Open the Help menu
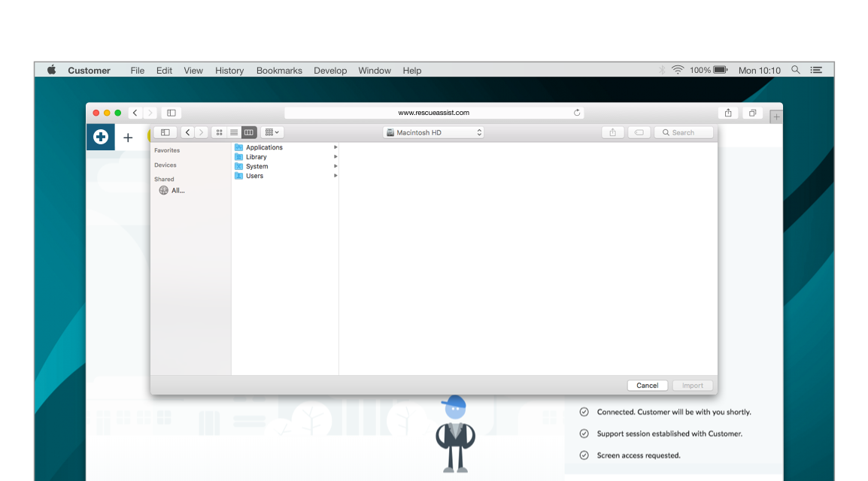Screen dimensions: 868x481 (x=412, y=70)
